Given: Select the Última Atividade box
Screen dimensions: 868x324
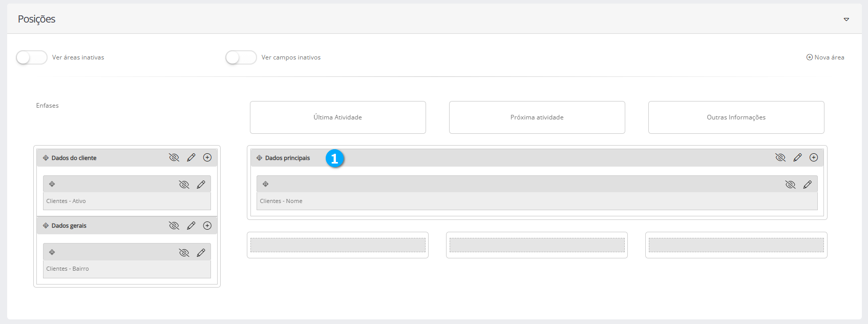Looking at the screenshot, I should [338, 117].
